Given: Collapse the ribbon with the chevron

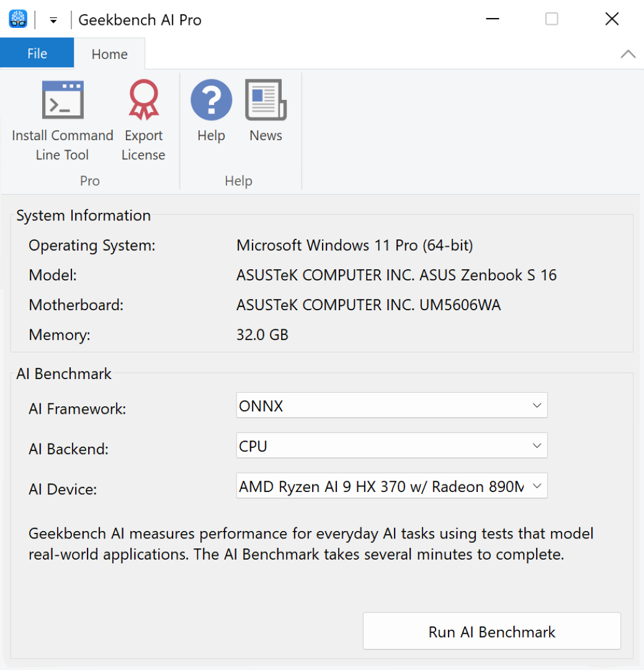Looking at the screenshot, I should (x=628, y=54).
